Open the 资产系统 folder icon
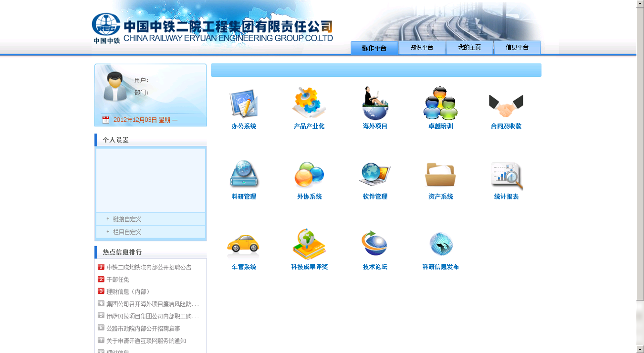The image size is (644, 353). pos(440,175)
